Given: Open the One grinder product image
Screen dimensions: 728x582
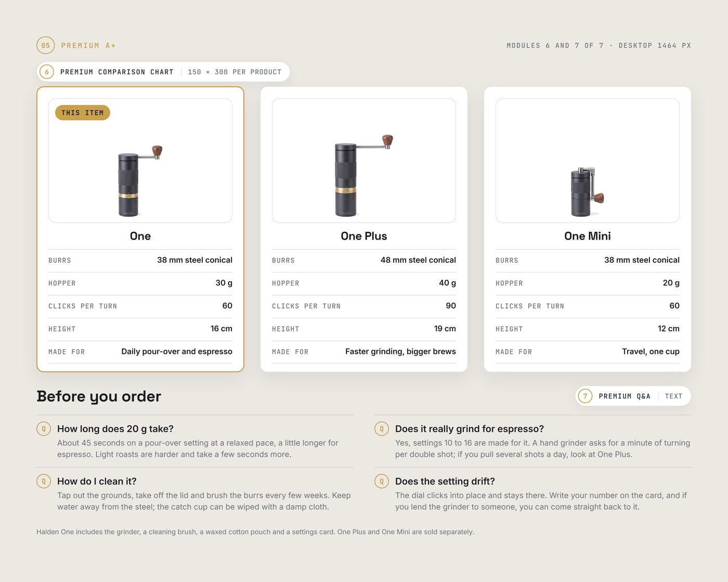Looking at the screenshot, I should 140,161.
